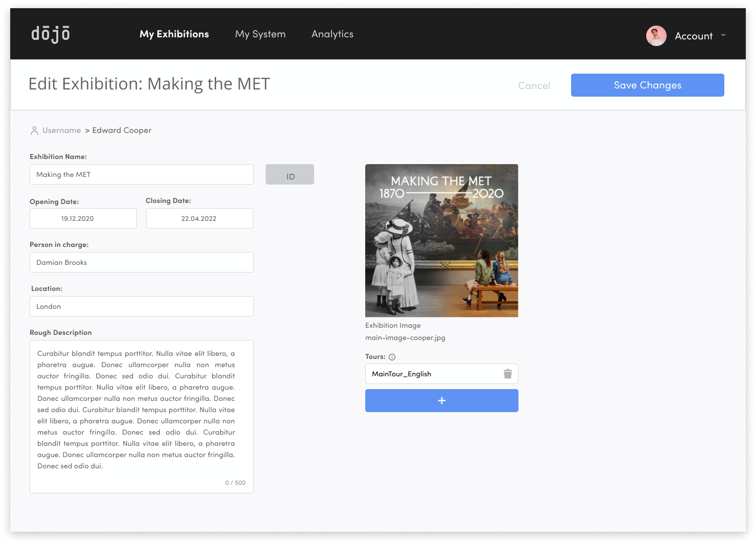
Task: Delete the MainTour_English tour with trash icon
Action: point(508,374)
